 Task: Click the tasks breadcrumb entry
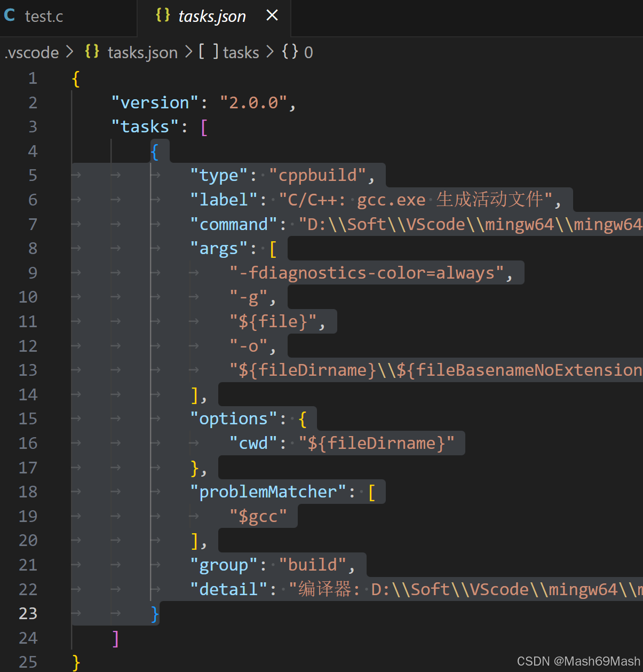[x=241, y=52]
